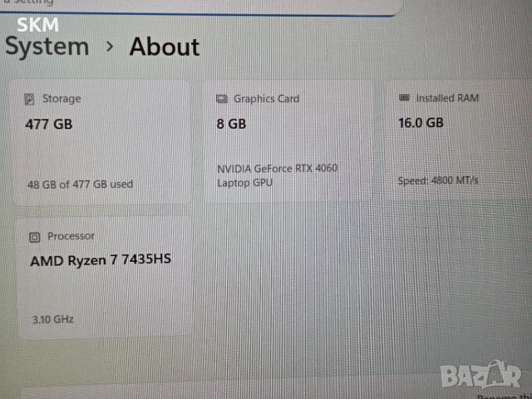The image size is (532, 399).
Task: Click the Storage card icon
Action: coord(30,100)
